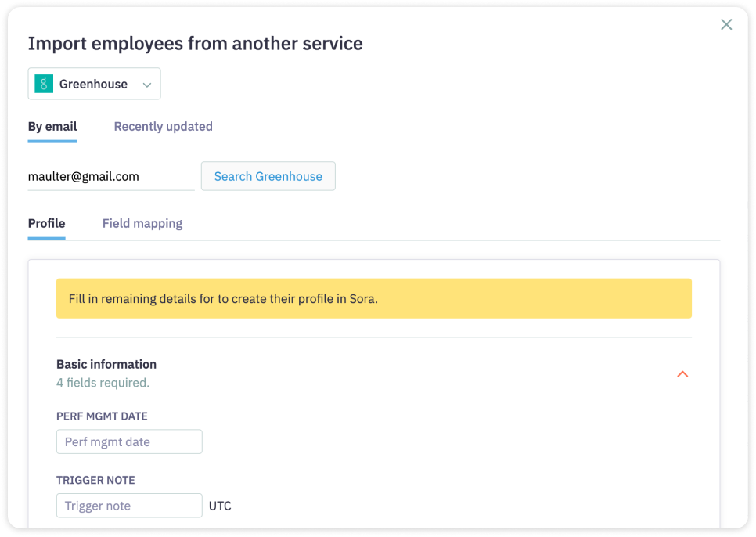Open the Field mapping tab
Image resolution: width=756 pixels, height=537 pixels.
tap(142, 224)
